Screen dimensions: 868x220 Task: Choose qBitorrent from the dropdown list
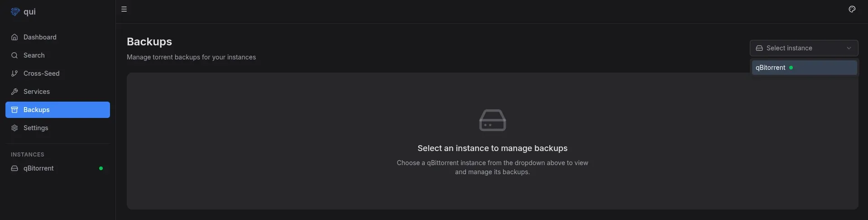click(x=771, y=68)
